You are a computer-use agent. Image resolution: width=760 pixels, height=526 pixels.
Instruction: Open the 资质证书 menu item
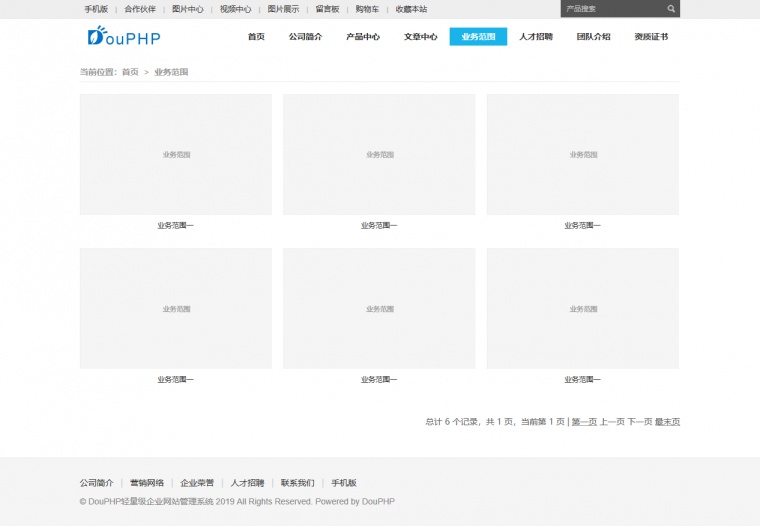pos(651,37)
